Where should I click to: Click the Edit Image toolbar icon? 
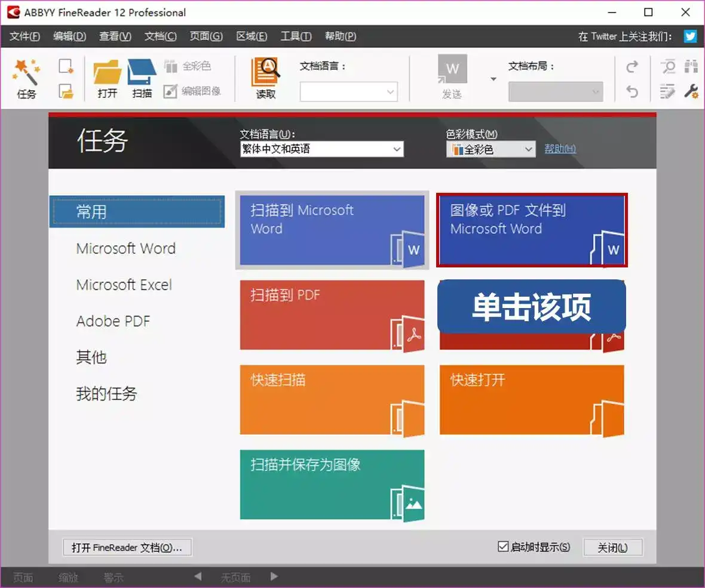click(x=192, y=91)
